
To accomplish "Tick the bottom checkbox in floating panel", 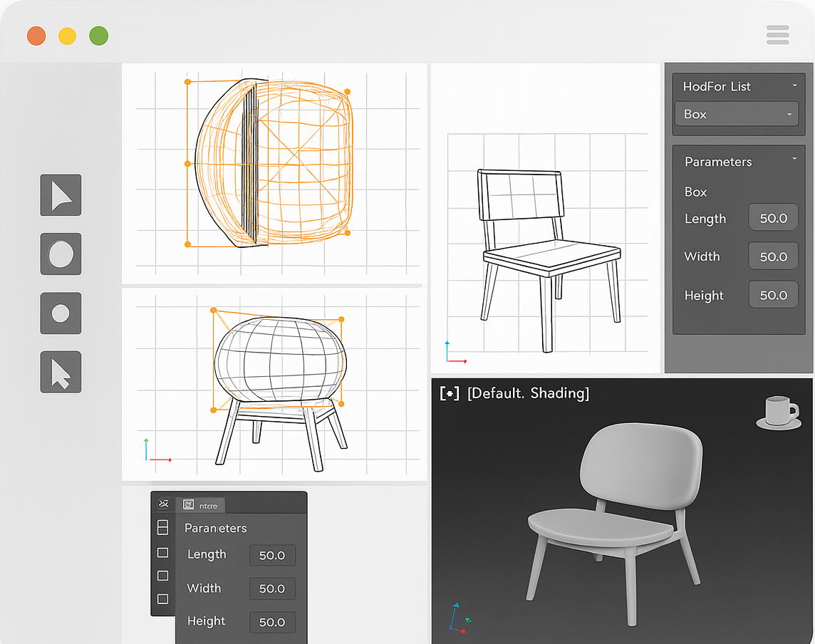I will [x=162, y=599].
